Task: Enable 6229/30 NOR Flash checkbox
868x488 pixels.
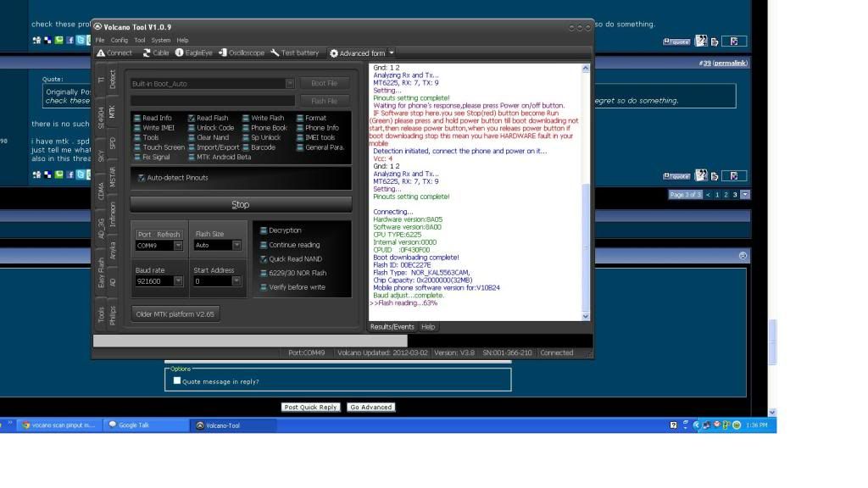Action: 264,274
